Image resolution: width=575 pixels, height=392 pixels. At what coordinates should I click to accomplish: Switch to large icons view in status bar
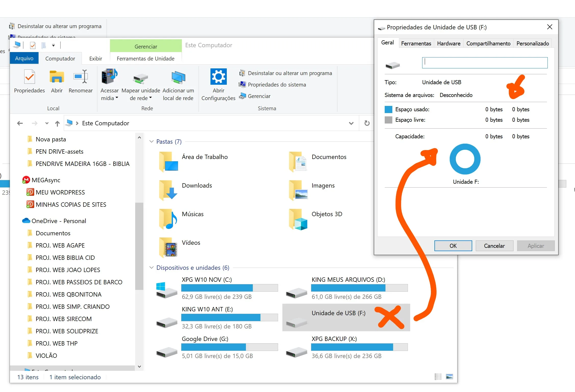[x=449, y=377]
